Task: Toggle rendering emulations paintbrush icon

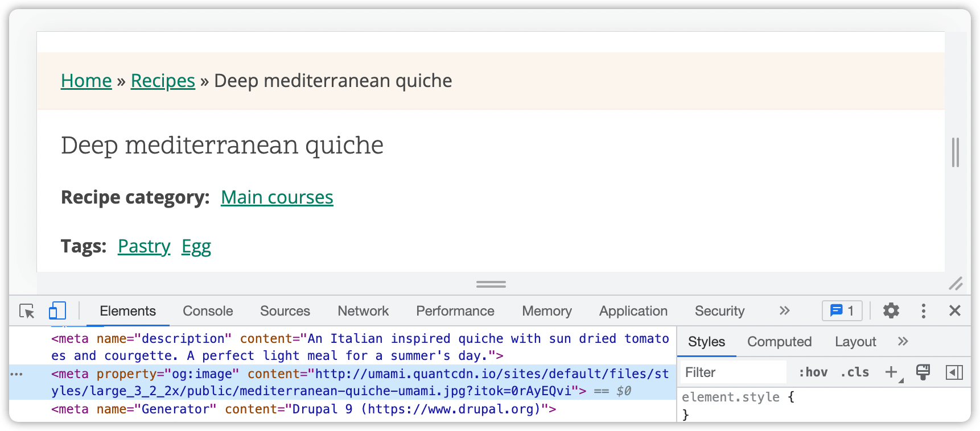Action: pyautogui.click(x=923, y=372)
